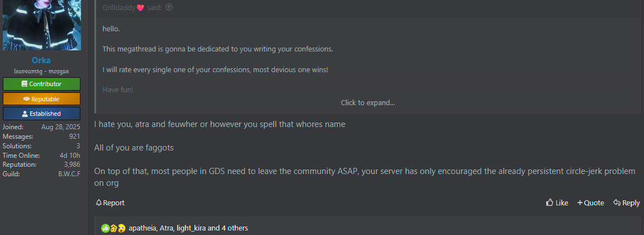
Task: Click the green Contributor badge
Action: tap(41, 84)
